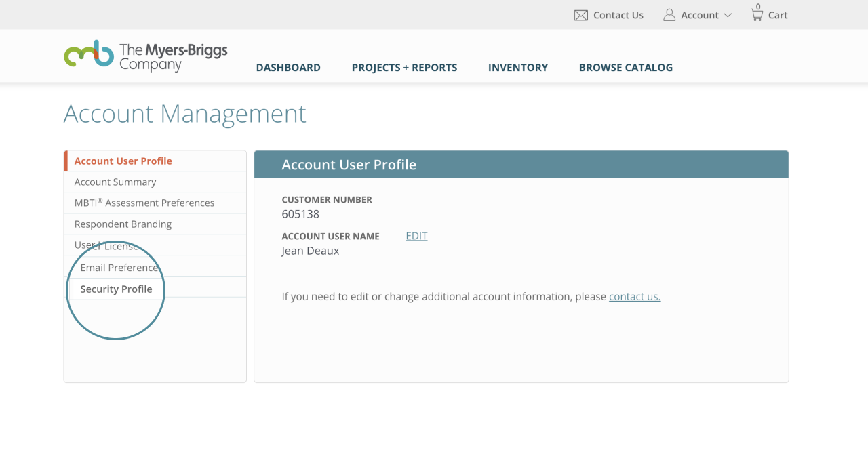The height and width of the screenshot is (450, 868).
Task: Follow the 'contact us.' link
Action: pos(635,296)
